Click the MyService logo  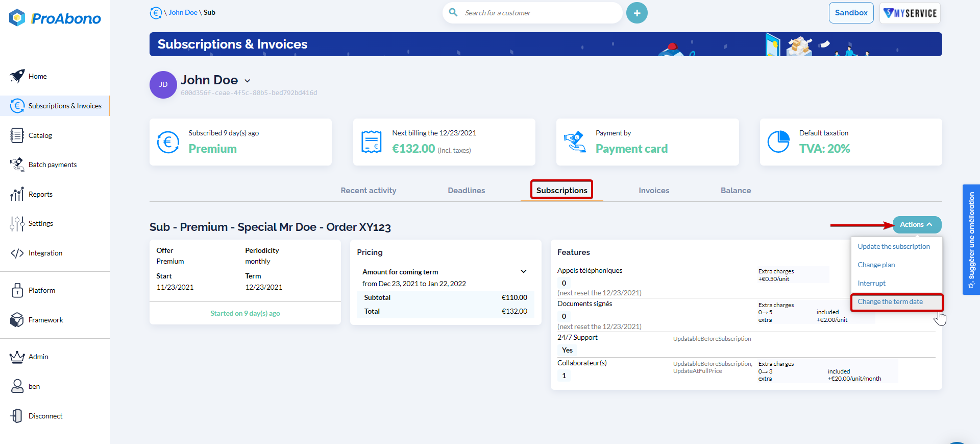pos(910,13)
